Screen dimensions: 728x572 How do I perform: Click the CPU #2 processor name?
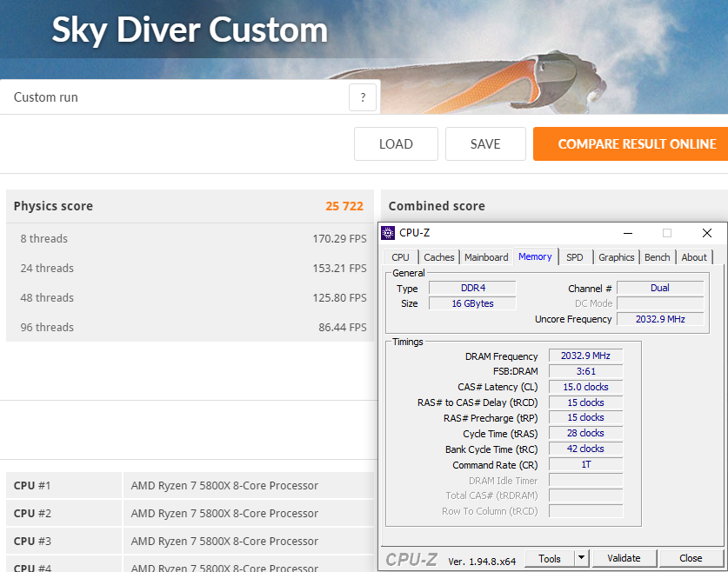pyautogui.click(x=224, y=514)
